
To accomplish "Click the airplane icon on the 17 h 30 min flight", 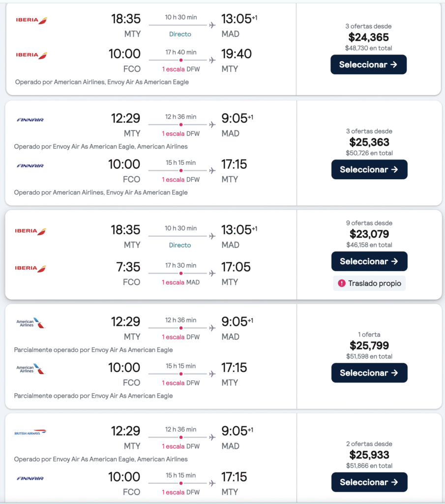I will click(x=212, y=273).
